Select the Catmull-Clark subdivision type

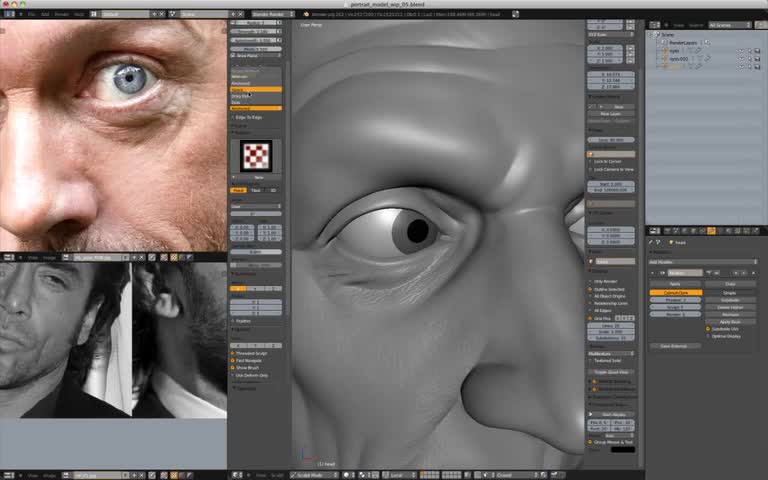point(676,292)
